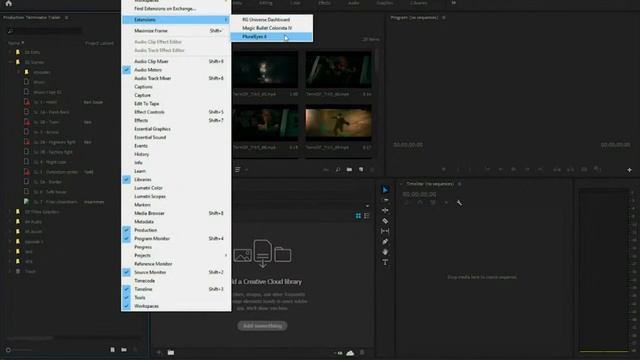Choose Magic Bullet Colorista IV extension
The height and width of the screenshot is (360, 640).
pyautogui.click(x=272, y=28)
